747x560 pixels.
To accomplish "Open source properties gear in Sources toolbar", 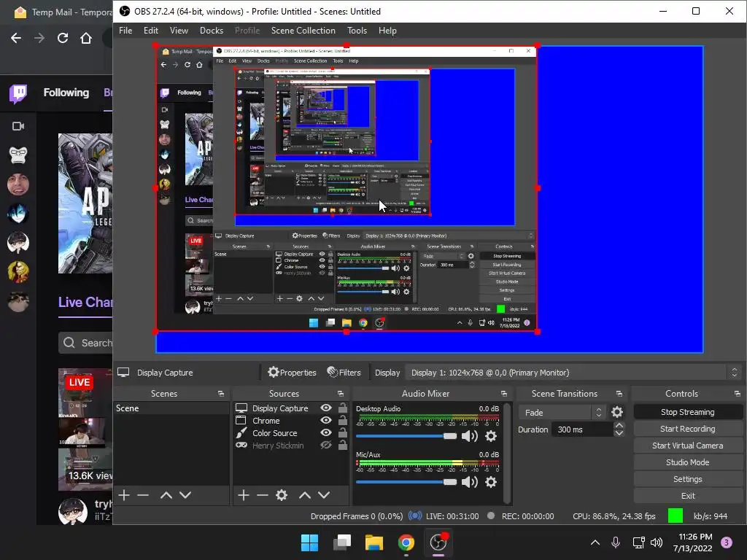I will [x=282, y=495].
